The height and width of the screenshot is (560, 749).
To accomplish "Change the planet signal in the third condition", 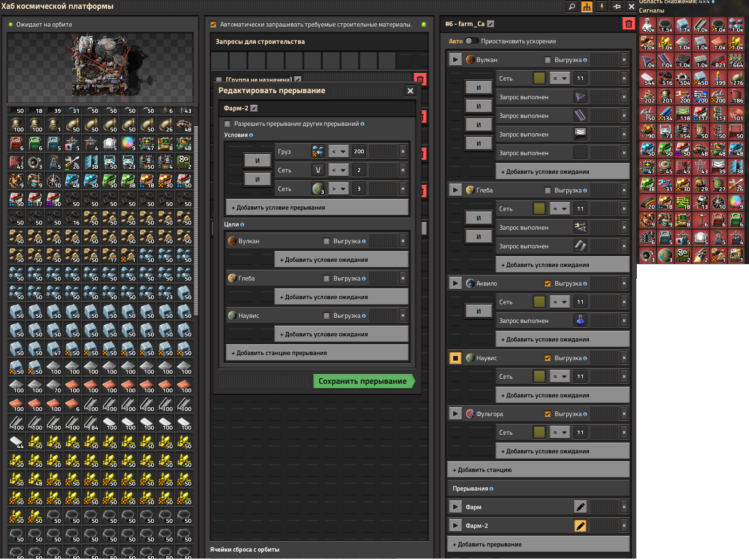I will coord(318,189).
